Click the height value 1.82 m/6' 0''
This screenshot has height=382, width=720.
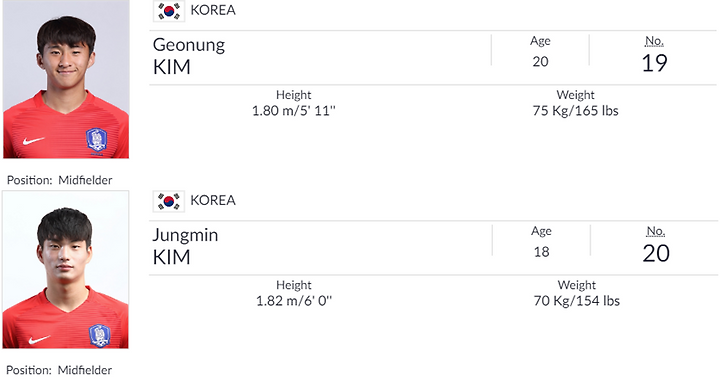click(294, 301)
